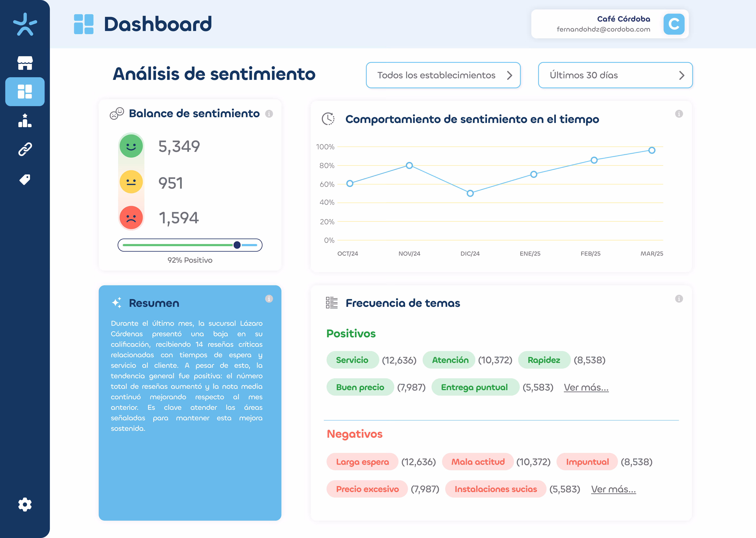Screen dimensions: 756x538
Task: Click the link chain sidebar icon
Action: (25, 149)
